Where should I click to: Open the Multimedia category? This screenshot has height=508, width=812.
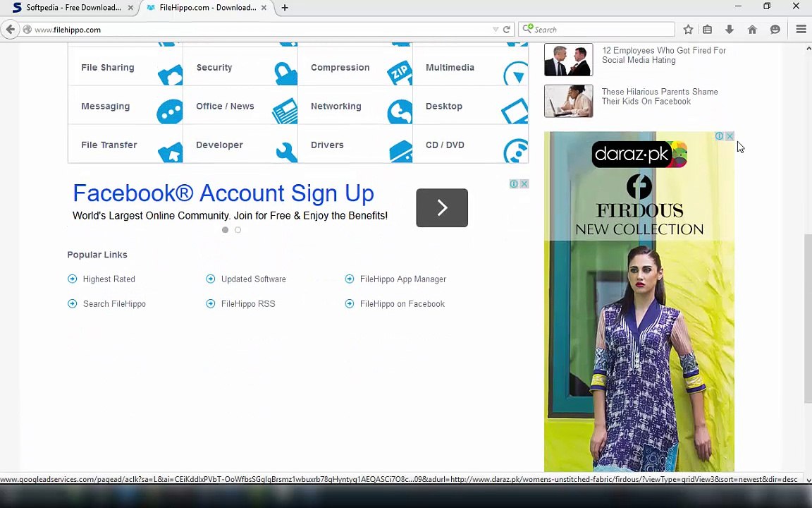[450, 68]
